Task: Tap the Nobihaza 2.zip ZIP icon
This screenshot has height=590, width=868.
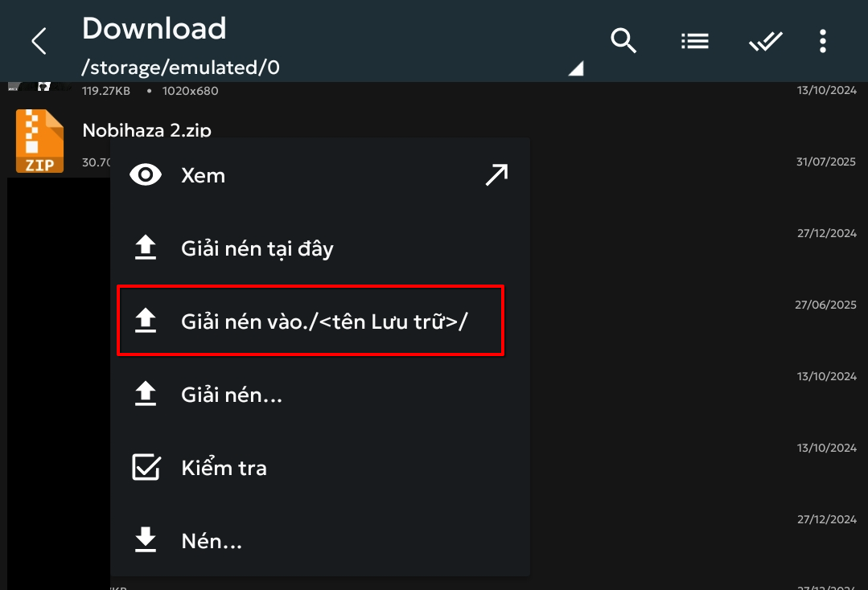Action: coord(39,141)
